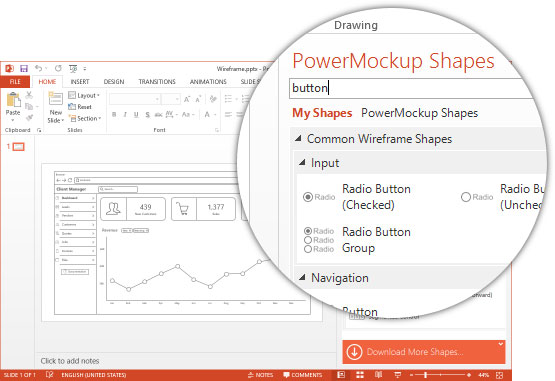555x381 pixels.
Task: Open the Customize Quick Access Toolbar dropdown
Action: [x=85, y=69]
